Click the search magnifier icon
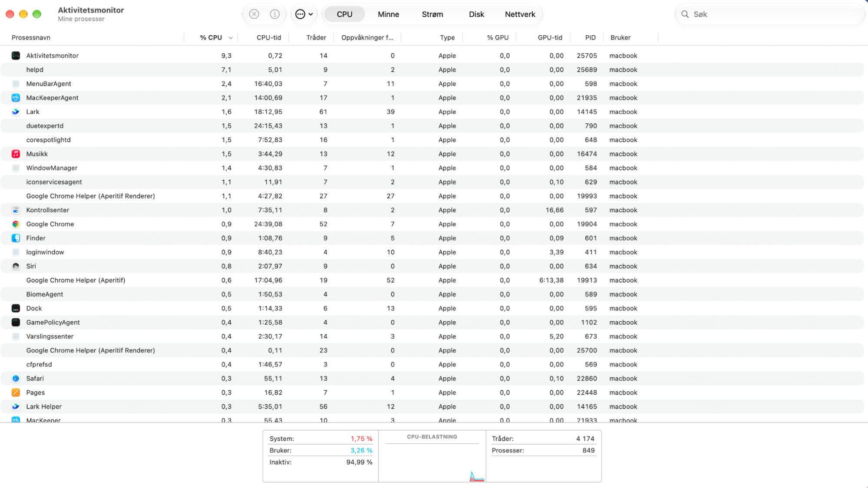 click(x=685, y=14)
